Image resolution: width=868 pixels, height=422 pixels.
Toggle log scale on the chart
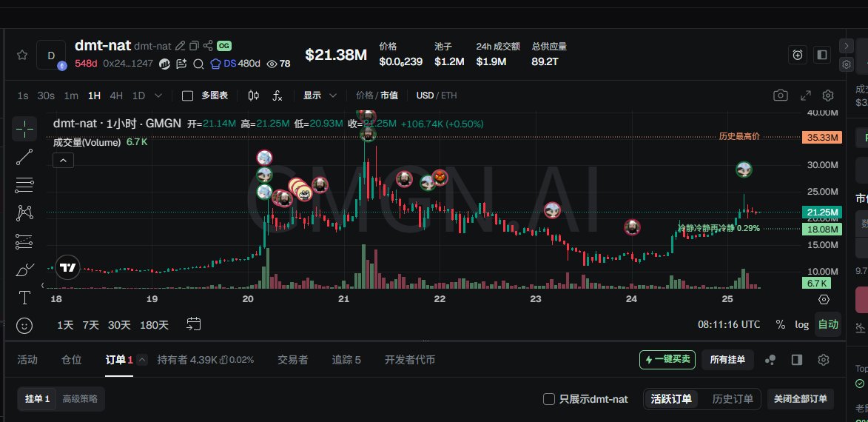pyautogui.click(x=801, y=324)
